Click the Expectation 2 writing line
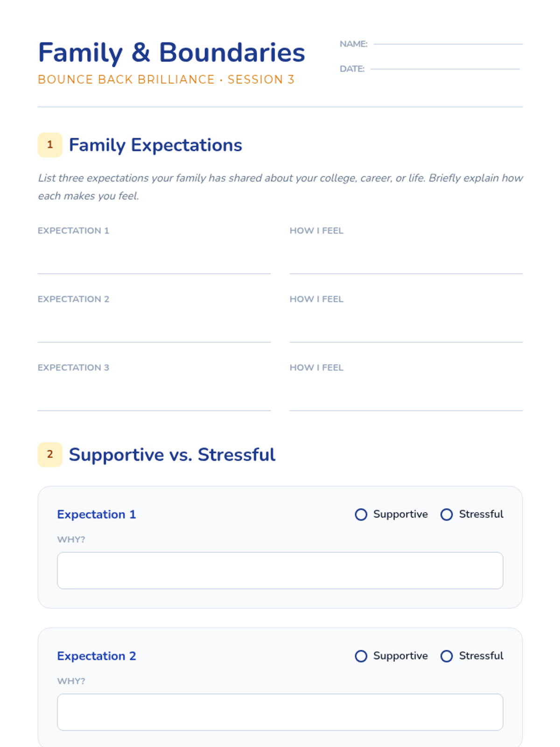Screen dimensions: 560x747 pos(154,332)
